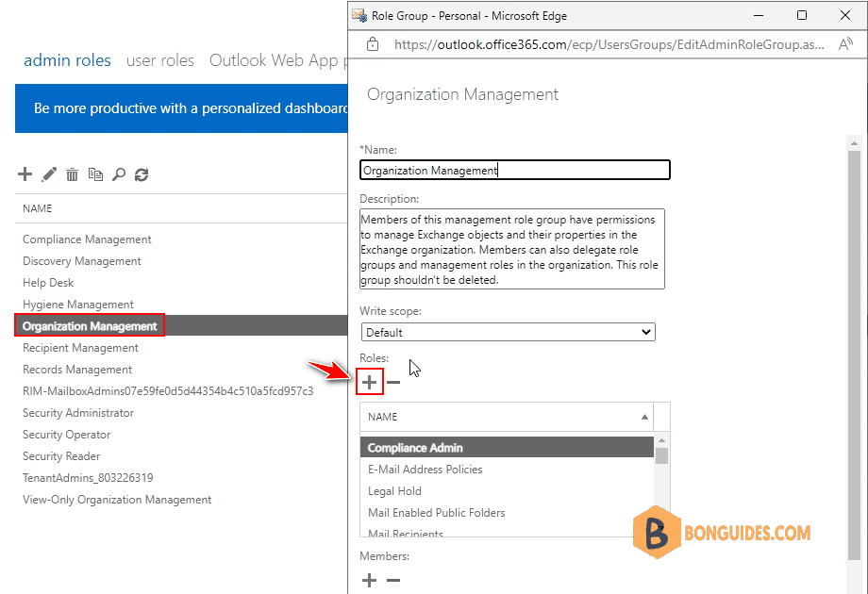Click the delete trash icon
The width and height of the screenshot is (868, 594).
72,174
